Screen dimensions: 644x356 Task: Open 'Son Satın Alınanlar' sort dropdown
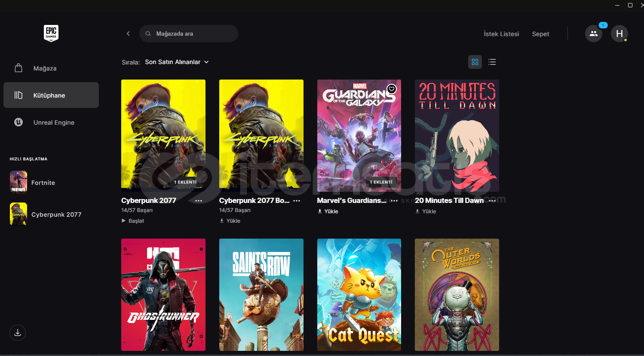point(177,62)
